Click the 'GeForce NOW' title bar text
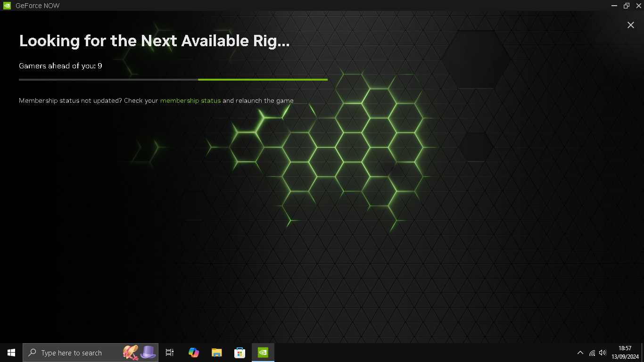This screenshot has width=644, height=362. click(x=37, y=6)
